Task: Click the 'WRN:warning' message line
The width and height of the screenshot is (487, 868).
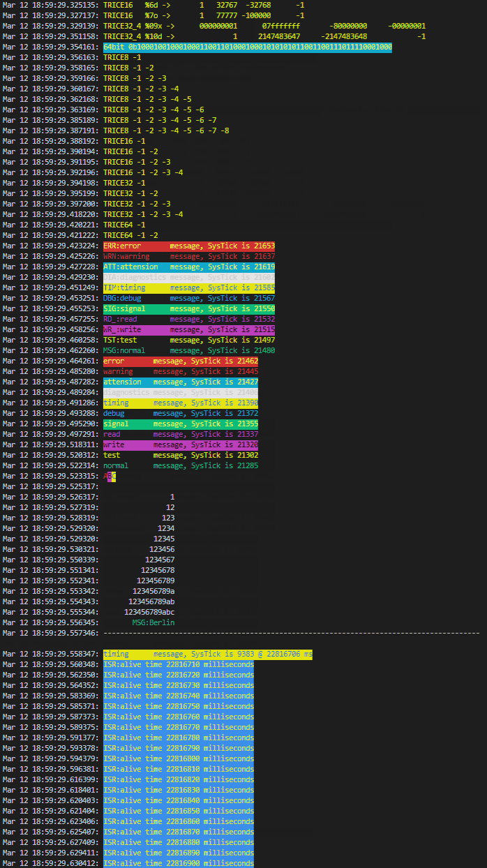Action: coord(189,256)
